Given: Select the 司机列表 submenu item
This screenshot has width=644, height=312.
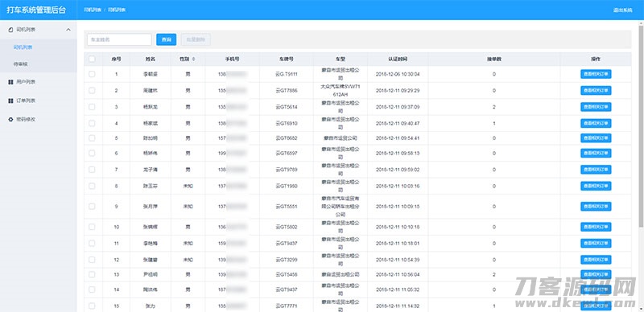Looking at the screenshot, I should tap(23, 47).
